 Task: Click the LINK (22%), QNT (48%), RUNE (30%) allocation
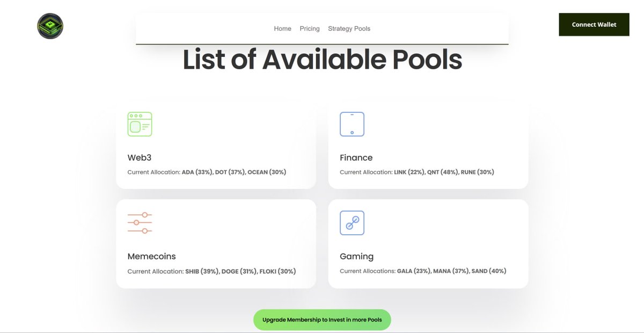(x=444, y=172)
